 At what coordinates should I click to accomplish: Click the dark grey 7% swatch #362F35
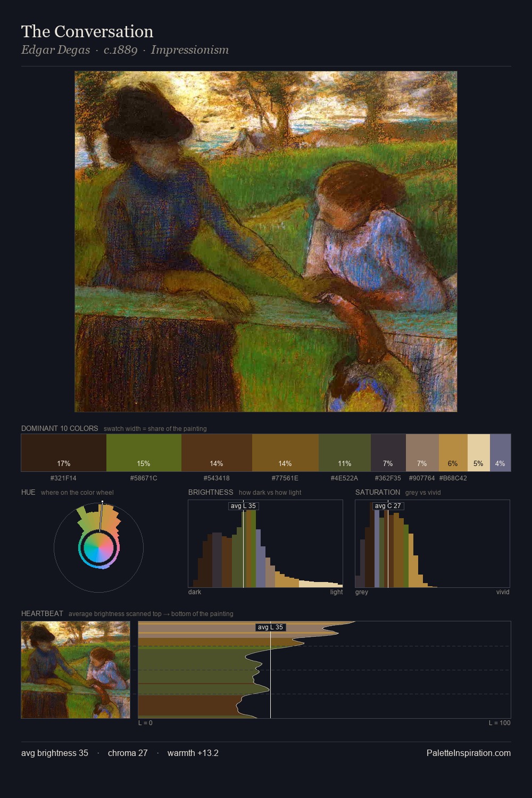(388, 453)
